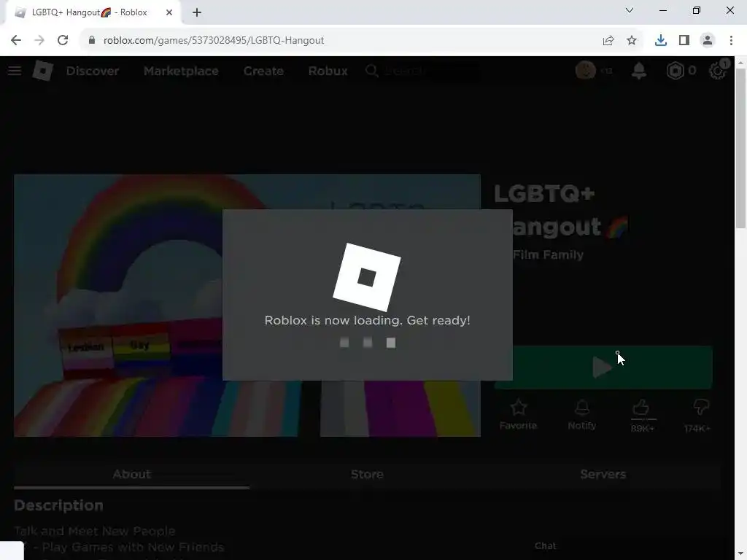The height and width of the screenshot is (560, 747).
Task: Switch to the Servers tab
Action: click(603, 474)
